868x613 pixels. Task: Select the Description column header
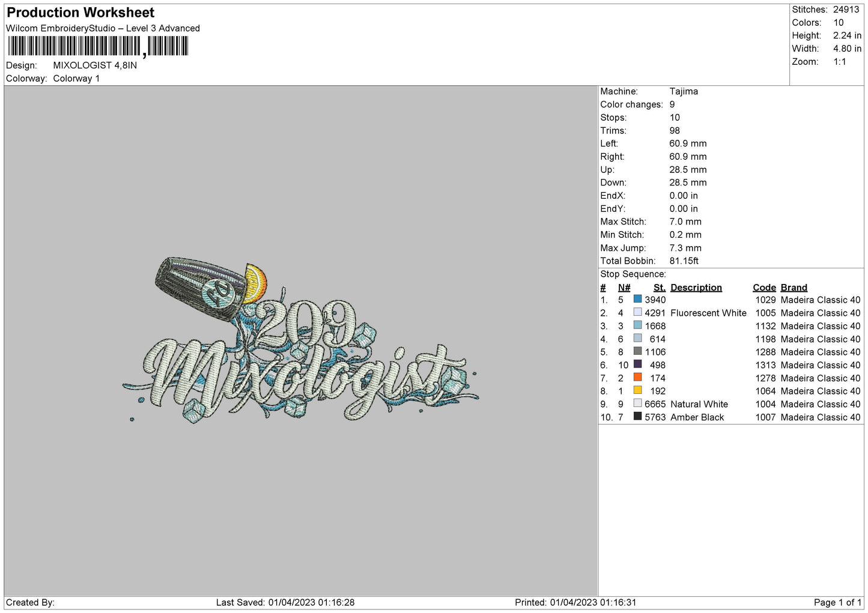coord(696,288)
